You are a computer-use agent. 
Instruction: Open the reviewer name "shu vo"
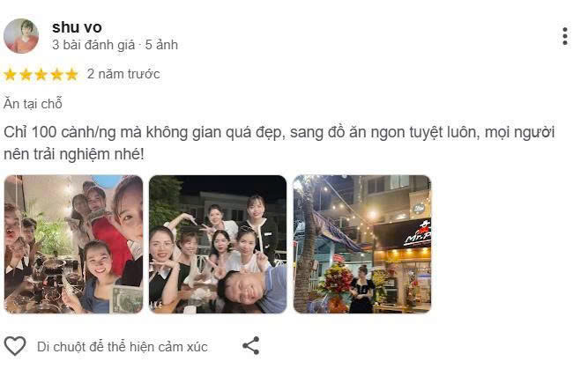(x=77, y=27)
